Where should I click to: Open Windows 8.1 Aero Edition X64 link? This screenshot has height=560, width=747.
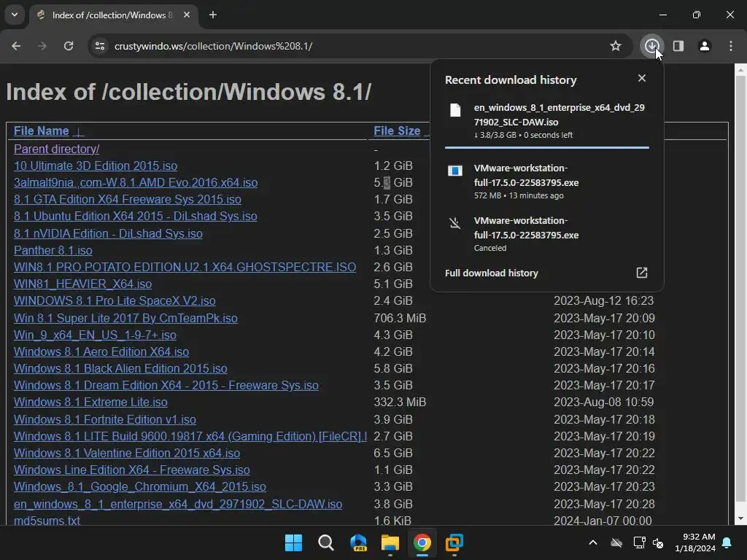point(101,351)
